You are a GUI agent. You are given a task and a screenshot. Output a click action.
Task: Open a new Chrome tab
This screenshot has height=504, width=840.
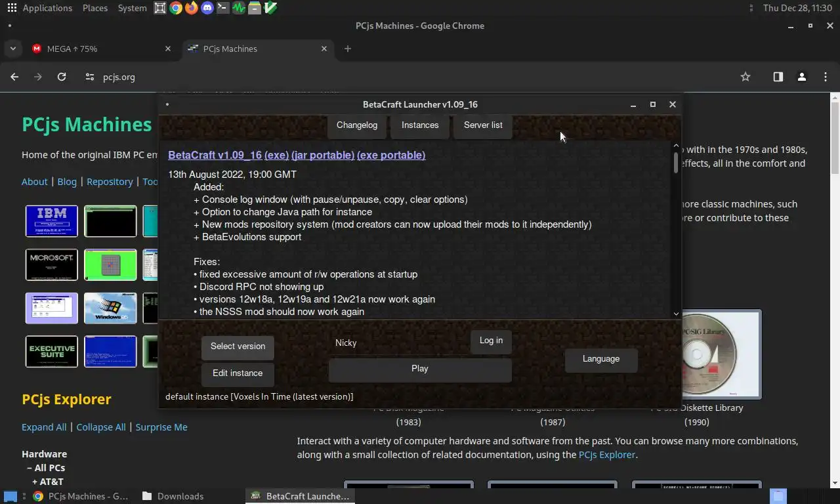pos(348,49)
